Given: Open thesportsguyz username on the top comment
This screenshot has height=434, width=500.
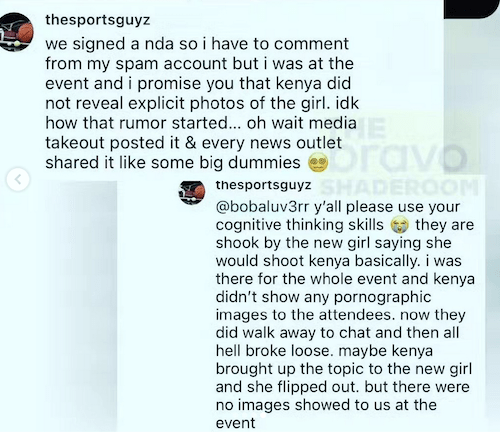Looking at the screenshot, I should point(98,20).
